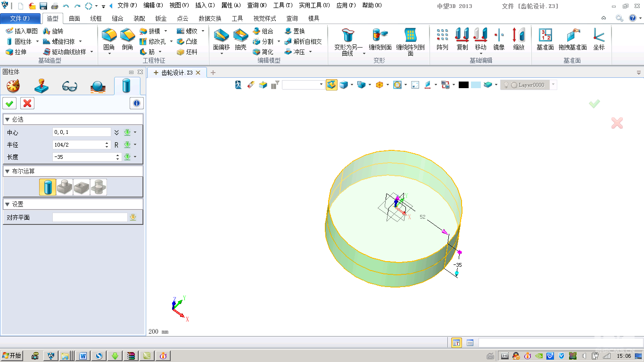This screenshot has height=362, width=644.
Task: Cancel cylinder with red X button
Action: (27, 103)
